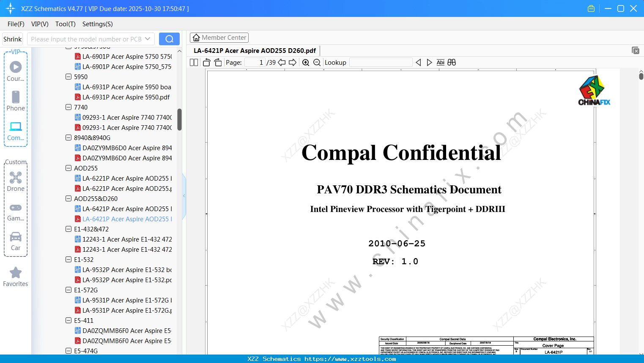Zoom out of the schematic
Viewport: 644px width, 363px height.
pyautogui.click(x=317, y=63)
